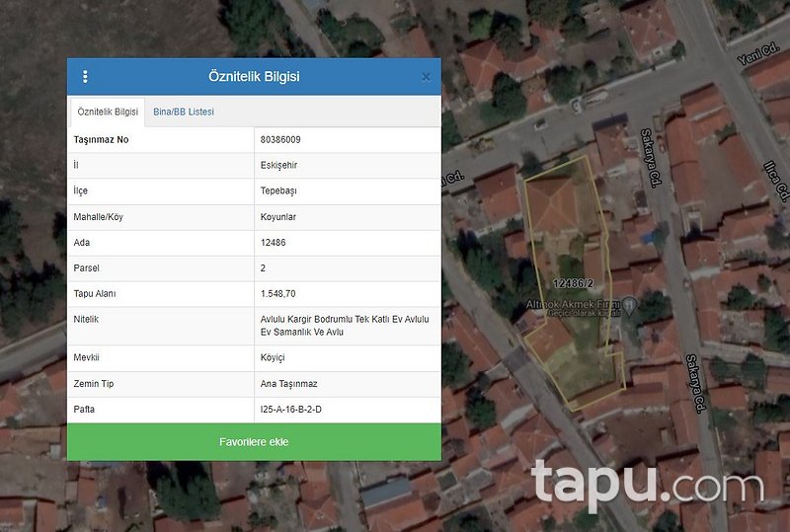Viewport: 790px width, 532px height.
Task: Open the three-dot options menu
Action: coord(85,77)
